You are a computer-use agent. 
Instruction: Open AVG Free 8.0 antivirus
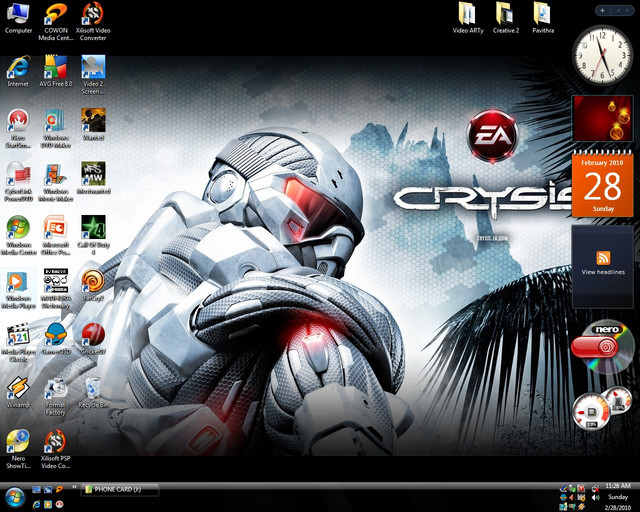(x=56, y=71)
